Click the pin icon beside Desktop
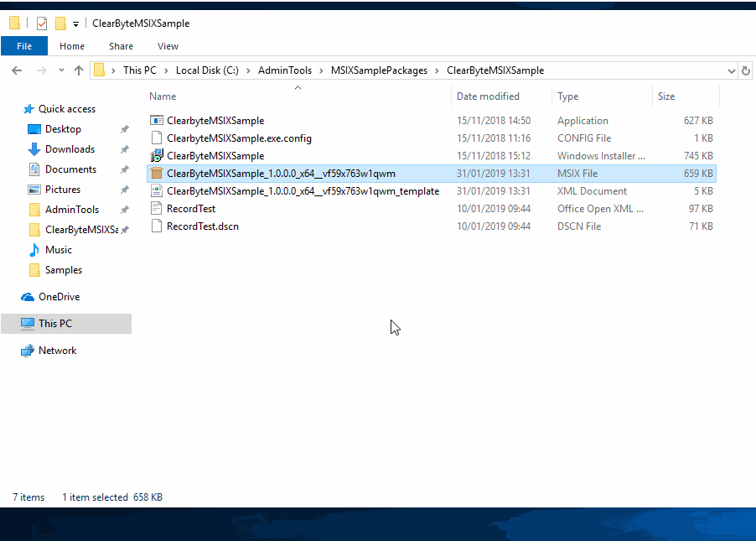 pos(125,129)
